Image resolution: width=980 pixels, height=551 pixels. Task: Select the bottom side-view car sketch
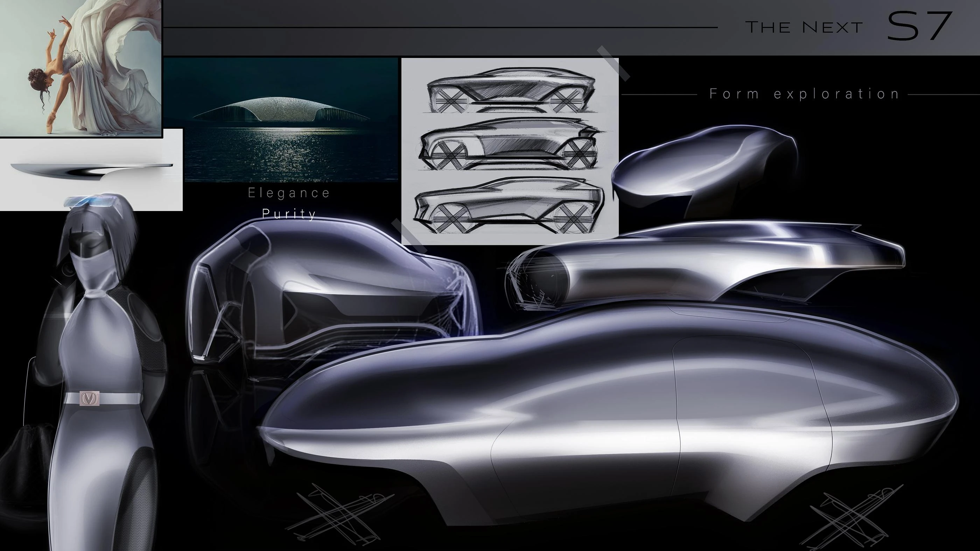click(x=510, y=205)
